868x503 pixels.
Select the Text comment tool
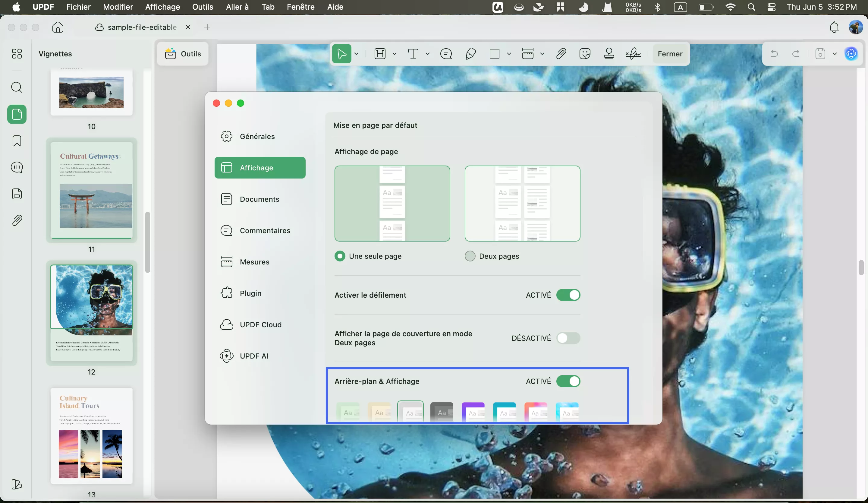413,54
